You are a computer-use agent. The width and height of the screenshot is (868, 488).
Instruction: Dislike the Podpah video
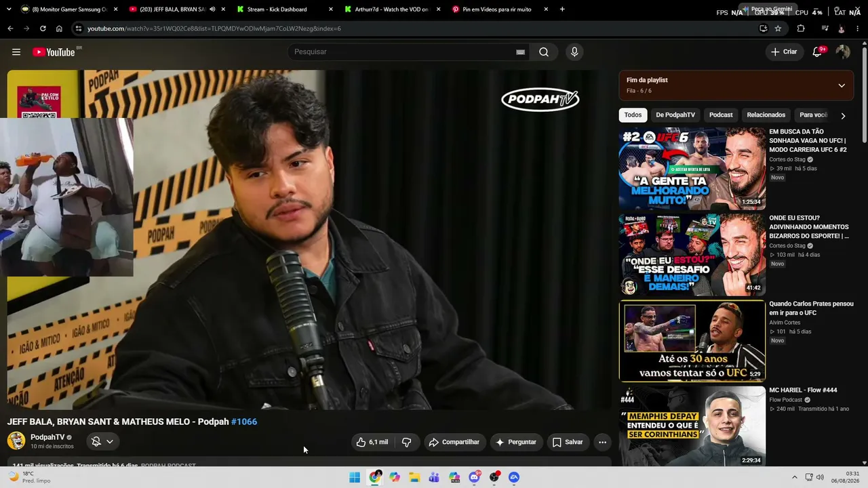tap(407, 442)
